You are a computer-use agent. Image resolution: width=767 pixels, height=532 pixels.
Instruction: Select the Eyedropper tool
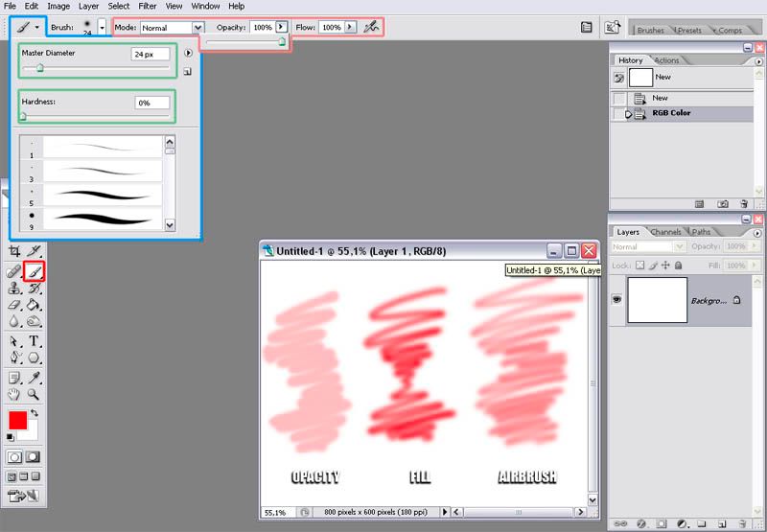[x=34, y=378]
